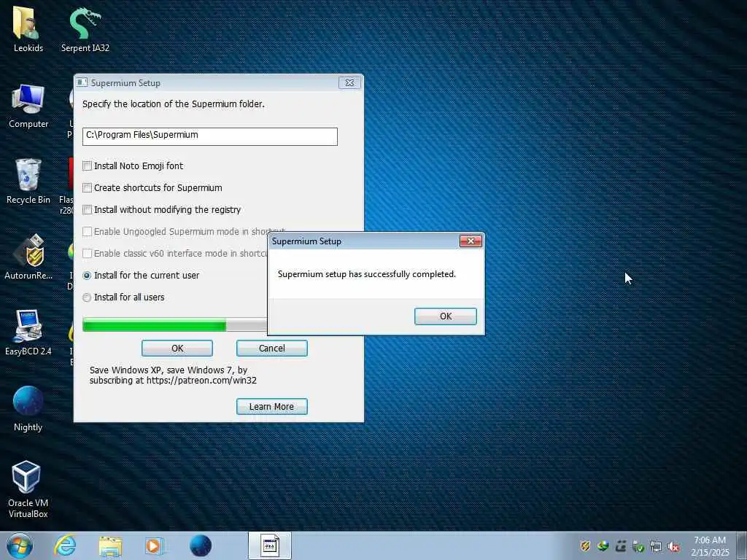This screenshot has height=560, width=747.
Task: Close the main Supermium Setup window
Action: (349, 82)
